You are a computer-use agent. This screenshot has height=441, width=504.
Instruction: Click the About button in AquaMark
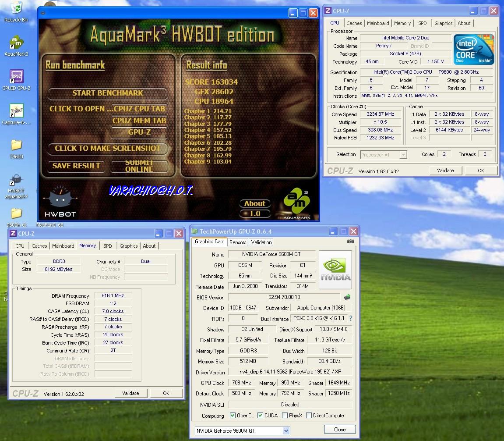(x=254, y=203)
